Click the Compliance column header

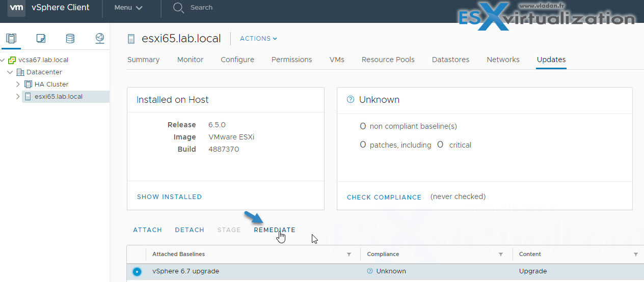click(383, 254)
